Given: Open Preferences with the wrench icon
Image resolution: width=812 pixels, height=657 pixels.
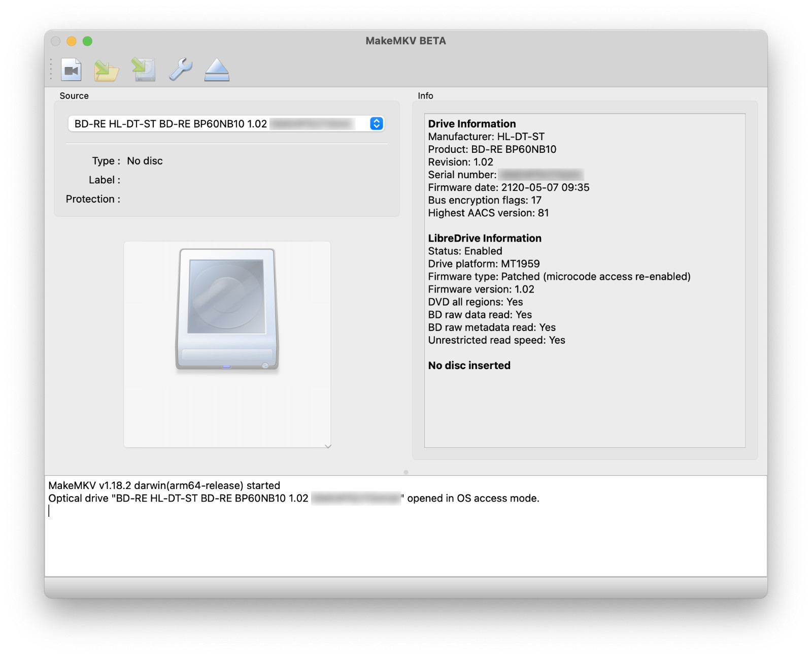Looking at the screenshot, I should (181, 70).
